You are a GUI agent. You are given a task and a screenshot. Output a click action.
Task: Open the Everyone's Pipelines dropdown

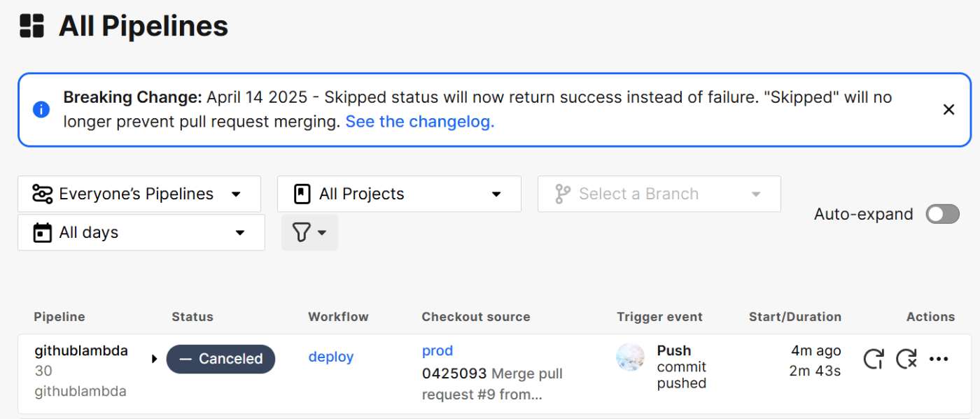pyautogui.click(x=139, y=194)
